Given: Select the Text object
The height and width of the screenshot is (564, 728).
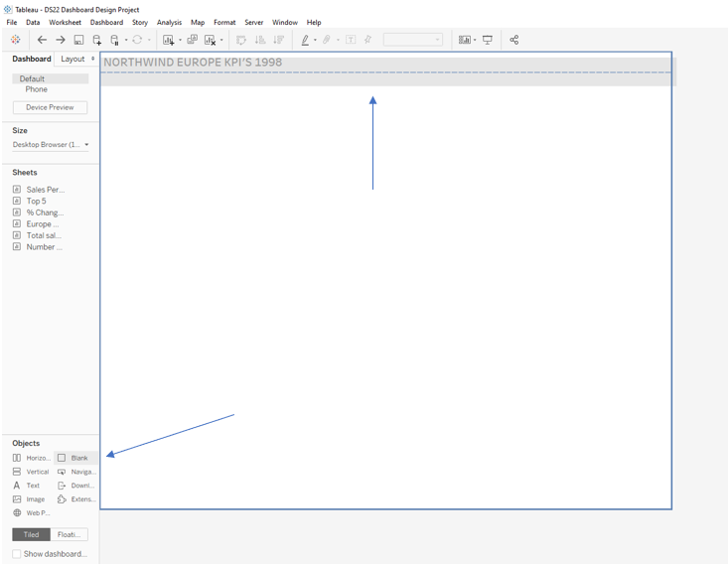Looking at the screenshot, I should (x=26, y=486).
